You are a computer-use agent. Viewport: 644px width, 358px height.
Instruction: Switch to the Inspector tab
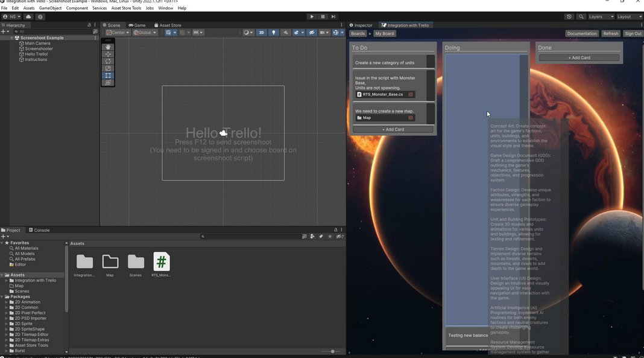361,25
